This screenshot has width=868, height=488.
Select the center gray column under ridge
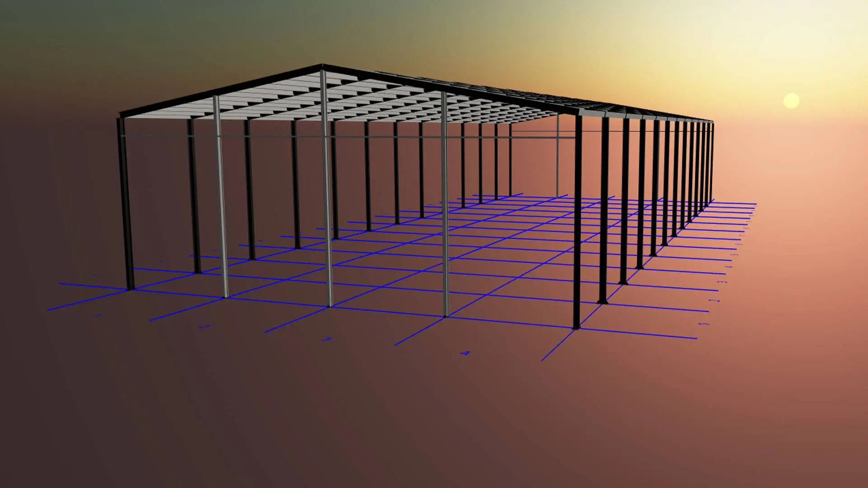326,190
